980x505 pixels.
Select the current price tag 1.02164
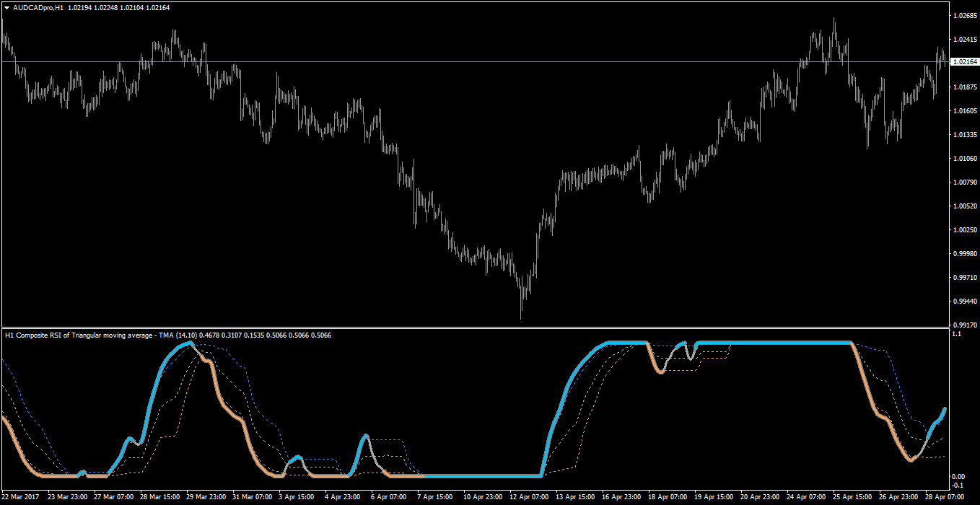[x=965, y=62]
